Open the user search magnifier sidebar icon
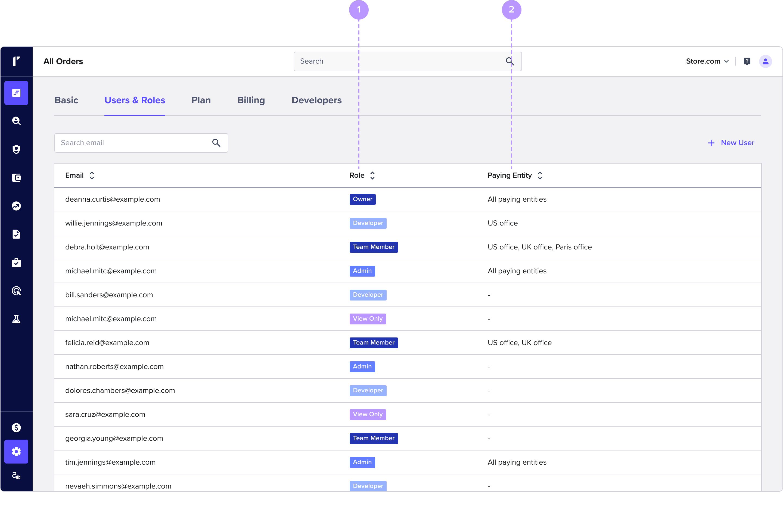Image resolution: width=783 pixels, height=532 pixels. (x=16, y=121)
